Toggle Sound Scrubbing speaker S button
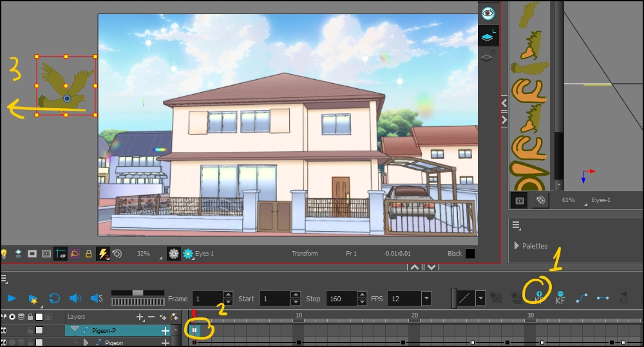This screenshot has height=347, width=644. [97, 298]
